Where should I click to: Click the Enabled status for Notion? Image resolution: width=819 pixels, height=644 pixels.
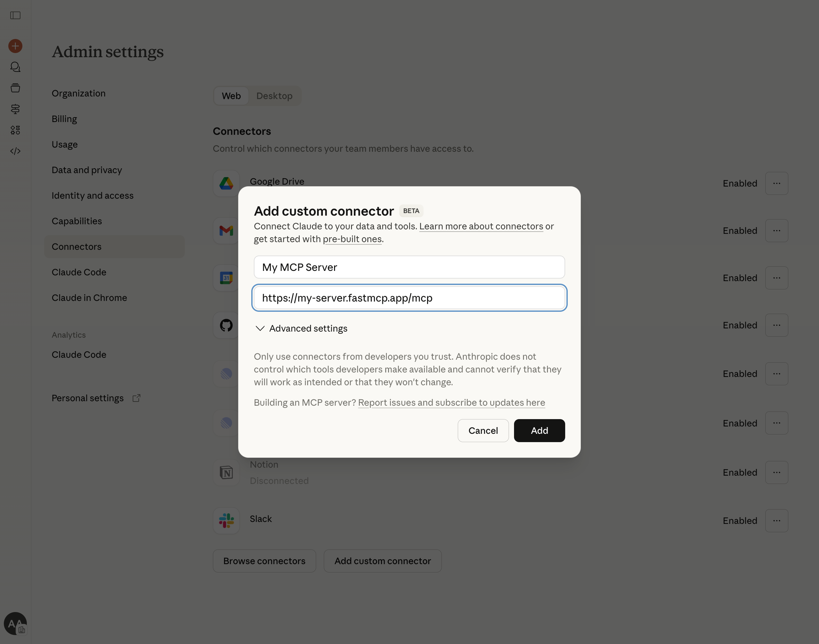coord(740,472)
